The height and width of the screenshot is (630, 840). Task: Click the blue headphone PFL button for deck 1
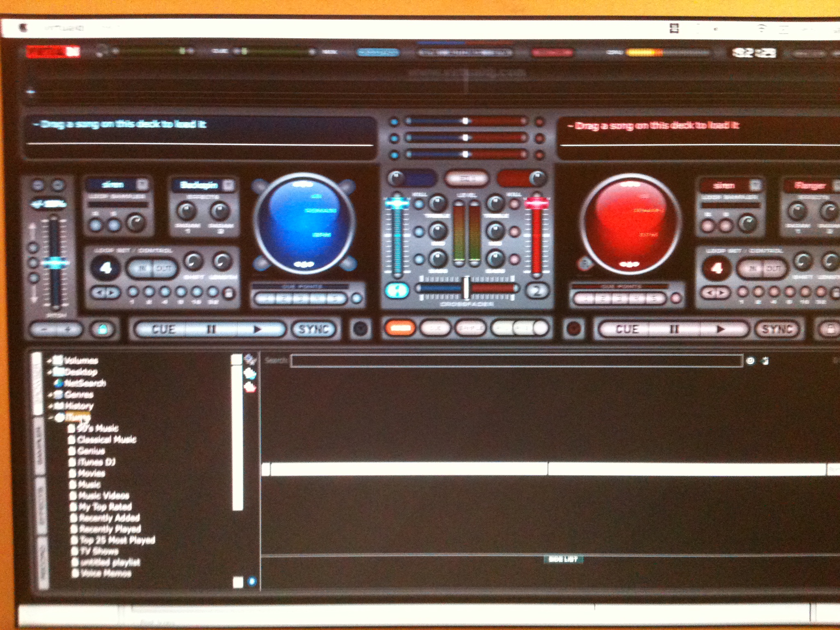397,290
